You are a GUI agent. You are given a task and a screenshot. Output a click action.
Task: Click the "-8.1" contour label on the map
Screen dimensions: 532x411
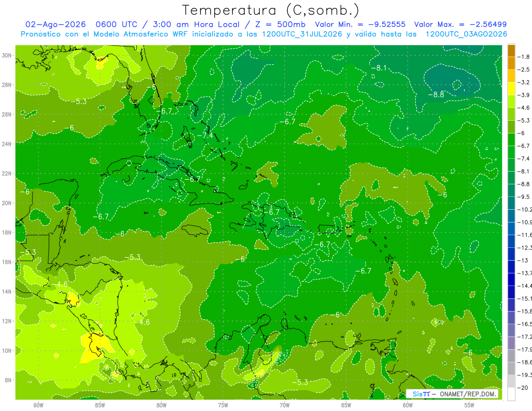pos(379,68)
